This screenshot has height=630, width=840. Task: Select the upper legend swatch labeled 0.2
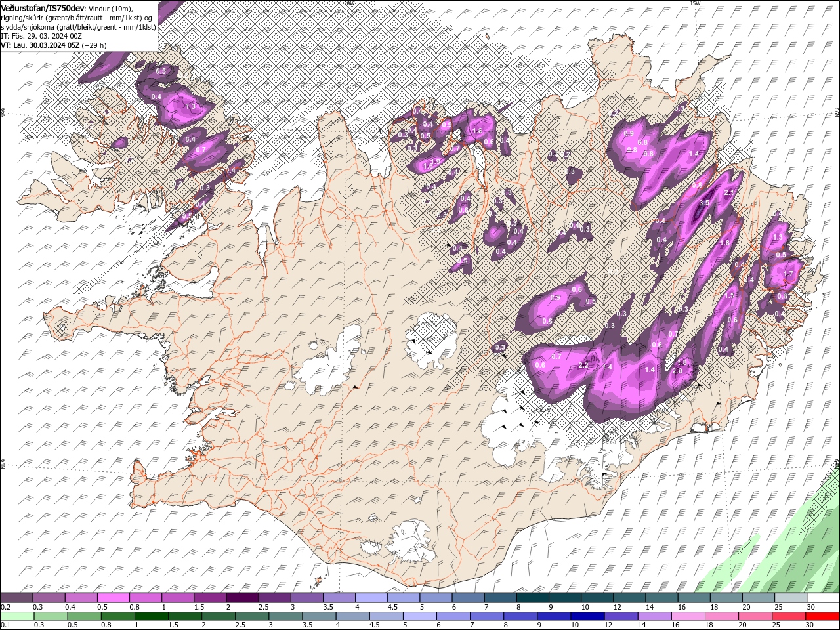[16, 598]
